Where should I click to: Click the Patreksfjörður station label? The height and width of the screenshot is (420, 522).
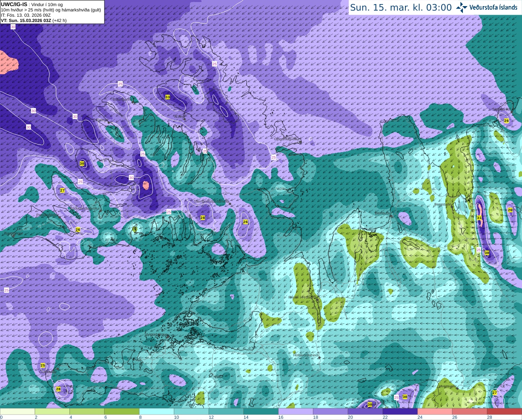tap(48, 214)
